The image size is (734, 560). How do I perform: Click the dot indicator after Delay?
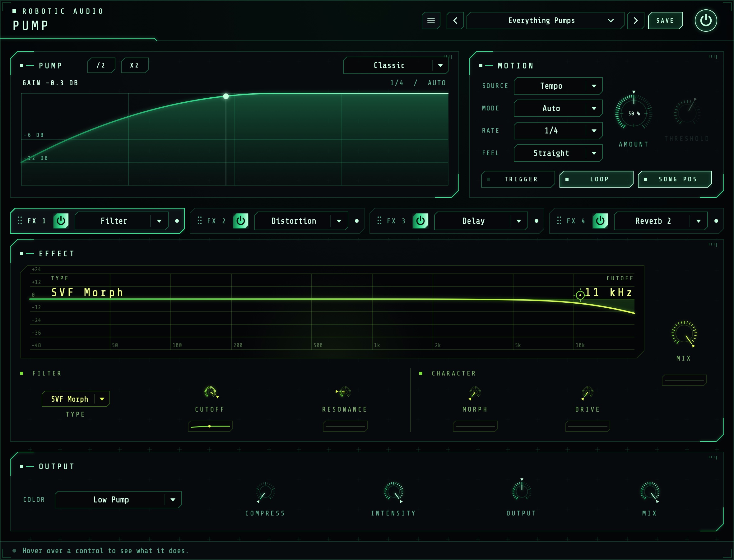tap(537, 221)
